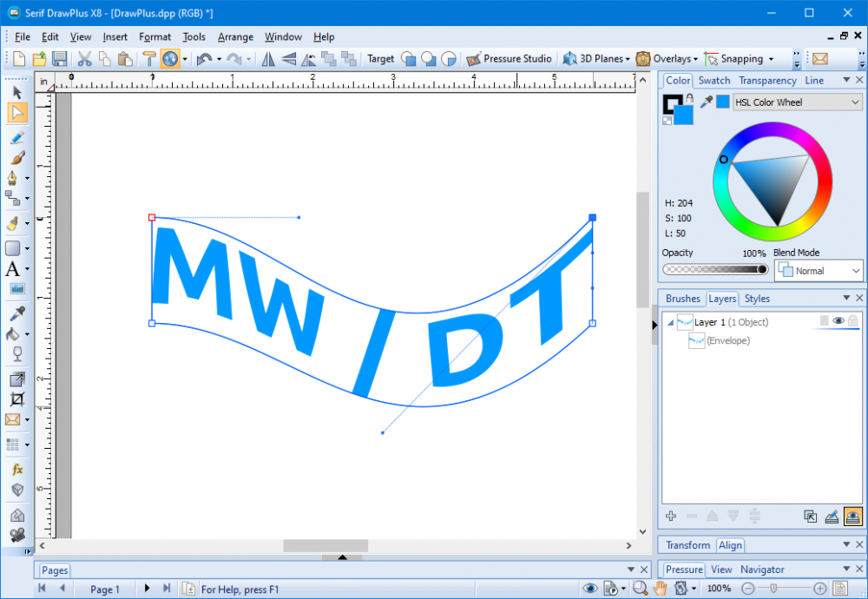Pick the Paintbrush tool
Image resolution: width=868 pixels, height=599 pixels.
pyautogui.click(x=16, y=157)
